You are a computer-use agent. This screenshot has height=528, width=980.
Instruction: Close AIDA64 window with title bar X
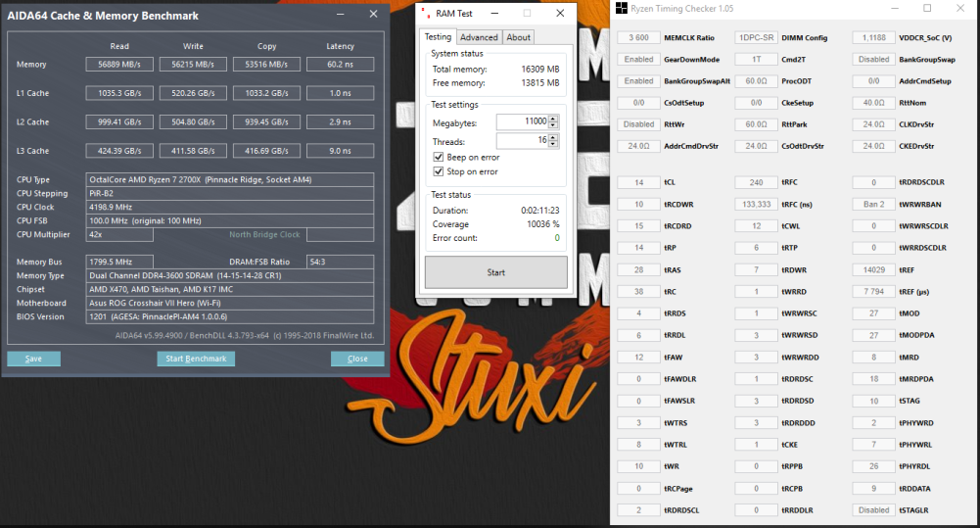pos(373,14)
